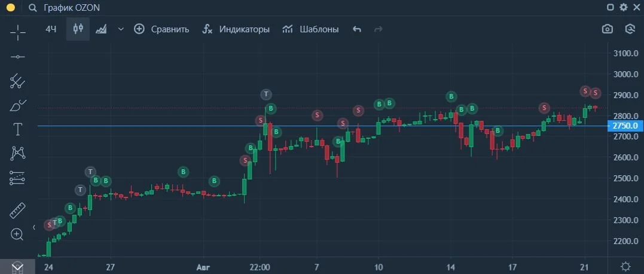The height and width of the screenshot is (274, 644).
Task: Open widget settings gear in header
Action: tap(624, 7)
